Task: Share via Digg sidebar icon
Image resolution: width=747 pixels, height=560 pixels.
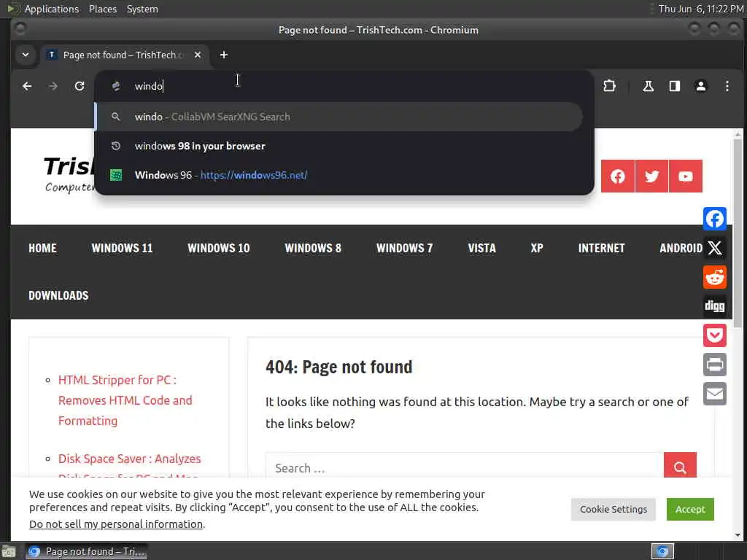Action: tap(715, 306)
